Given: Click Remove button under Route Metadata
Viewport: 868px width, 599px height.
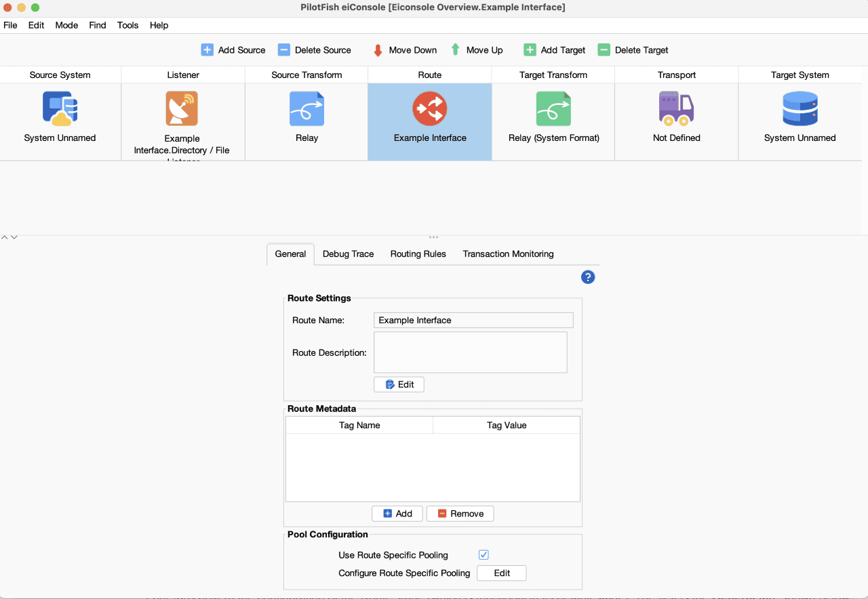Looking at the screenshot, I should tap(460, 514).
